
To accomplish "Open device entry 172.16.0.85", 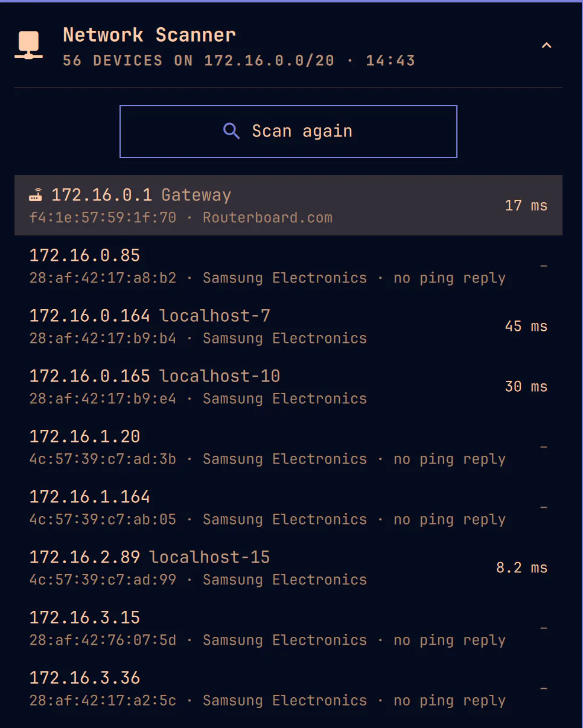I will coord(288,266).
